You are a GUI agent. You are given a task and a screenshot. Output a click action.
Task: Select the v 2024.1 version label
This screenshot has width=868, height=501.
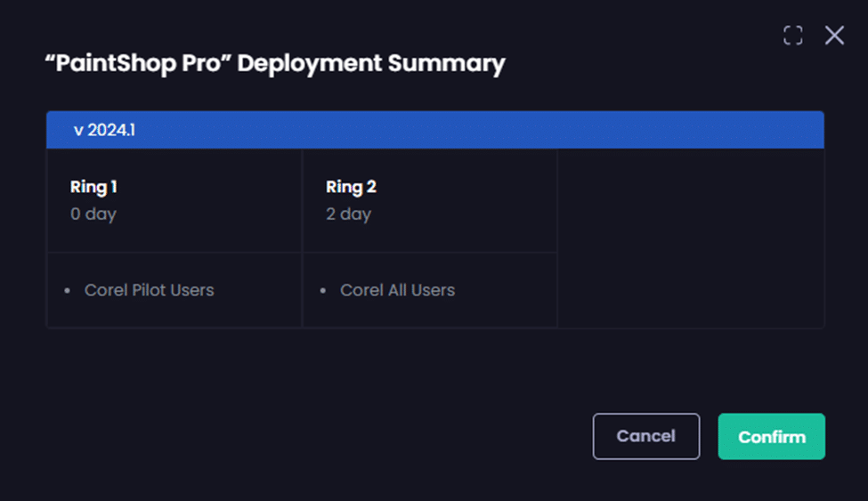point(104,130)
